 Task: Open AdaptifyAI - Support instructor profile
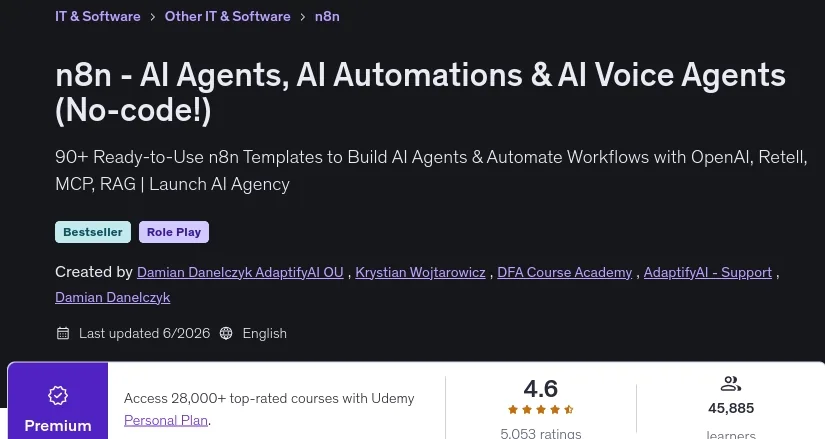(x=708, y=272)
